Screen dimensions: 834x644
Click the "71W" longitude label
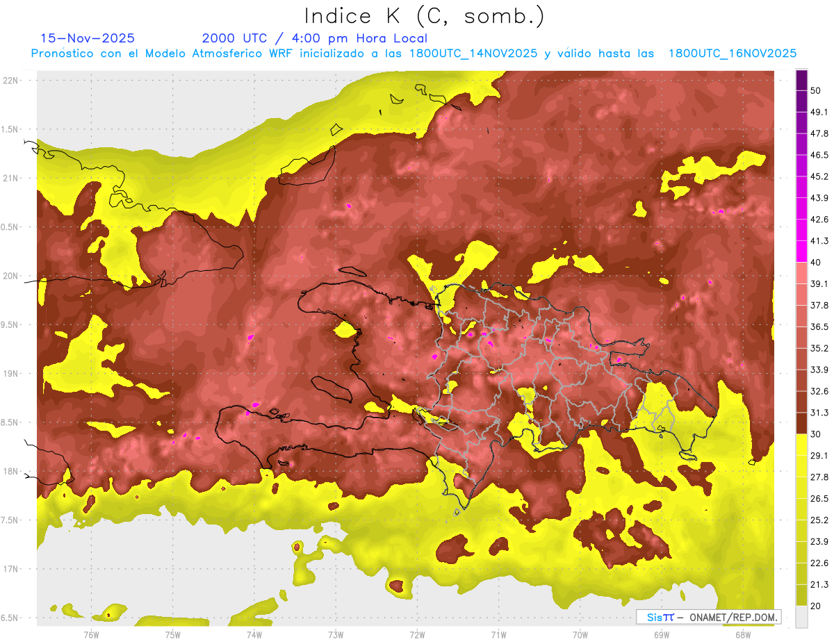pos(498,634)
